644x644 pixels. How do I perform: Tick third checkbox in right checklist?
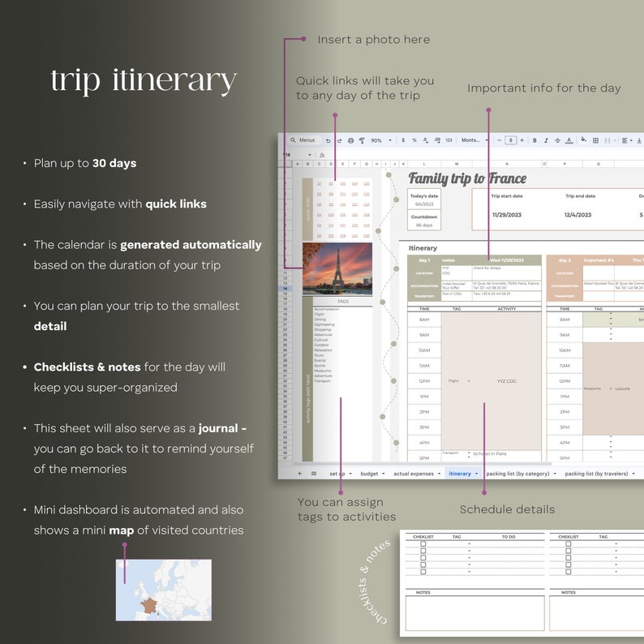coord(569,558)
